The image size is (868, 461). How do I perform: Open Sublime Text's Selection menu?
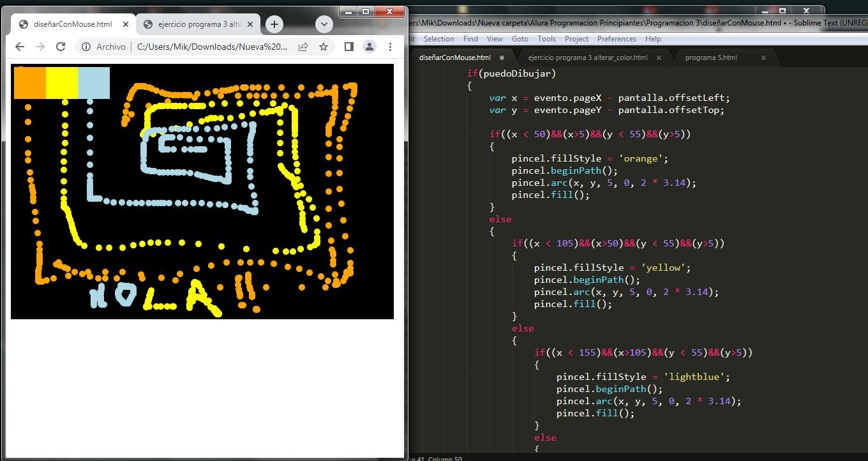[439, 39]
